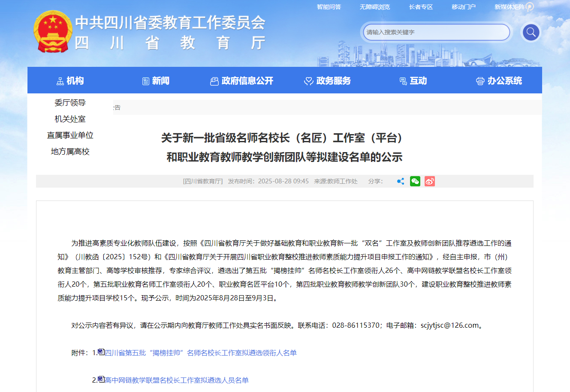Open attachment link 高中网链教学联盟名校长工作室名单
The image size is (570, 392).
tap(177, 380)
